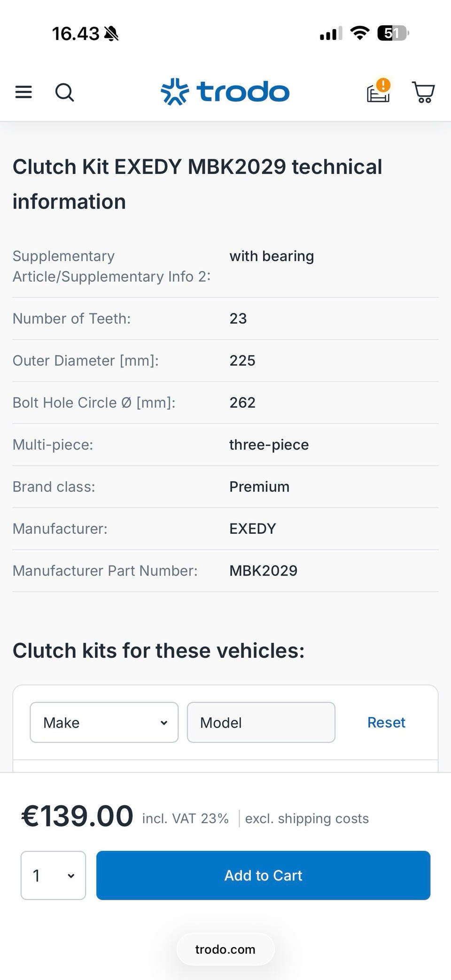This screenshot has height=980, width=451.
Task: Tap the search magnifier icon
Action: click(64, 92)
